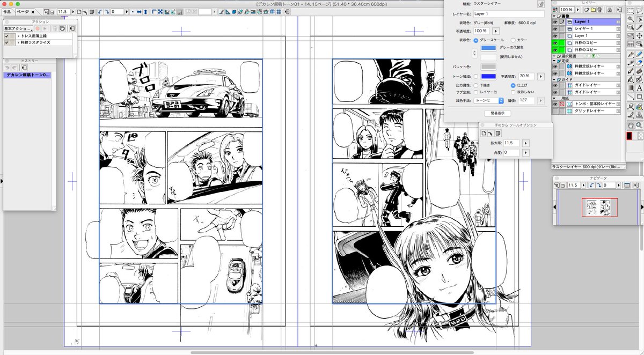Open 基本アクション set dropdown
This screenshot has height=355, width=644.
(x=18, y=28)
